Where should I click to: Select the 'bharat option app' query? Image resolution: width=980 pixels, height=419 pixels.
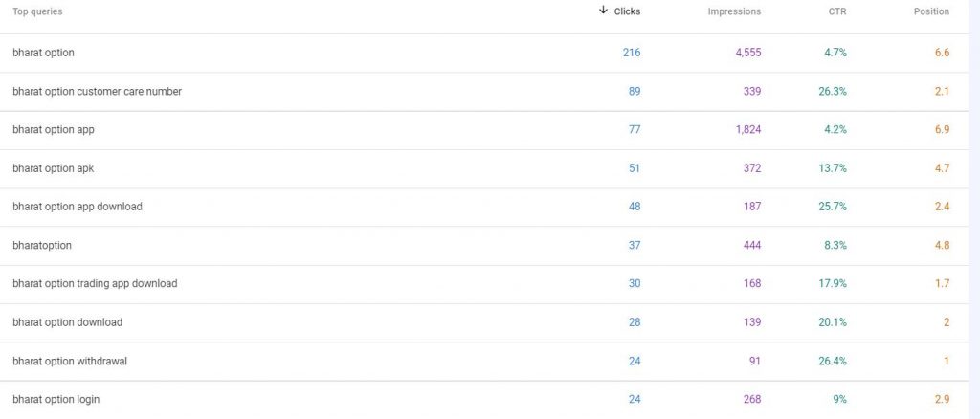pyautogui.click(x=484, y=130)
